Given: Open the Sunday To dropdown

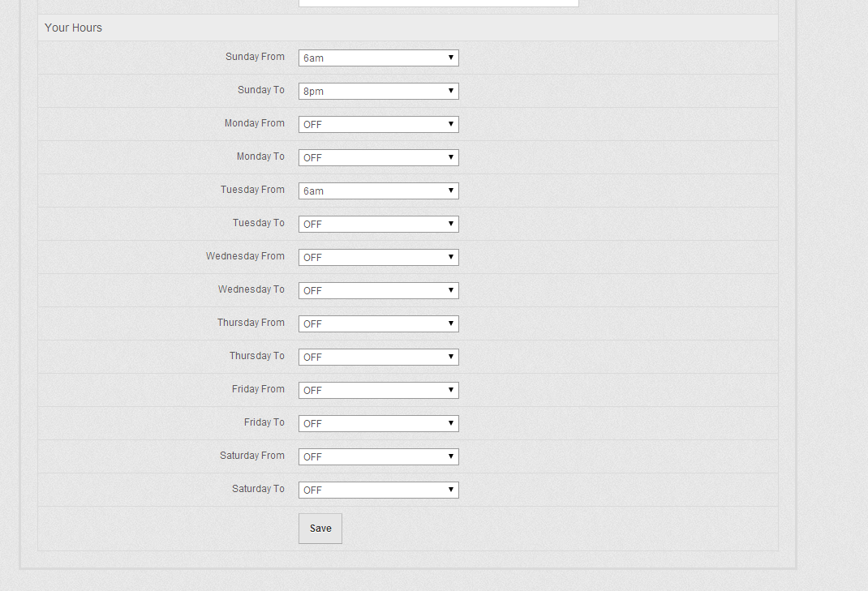Looking at the screenshot, I should coord(378,92).
